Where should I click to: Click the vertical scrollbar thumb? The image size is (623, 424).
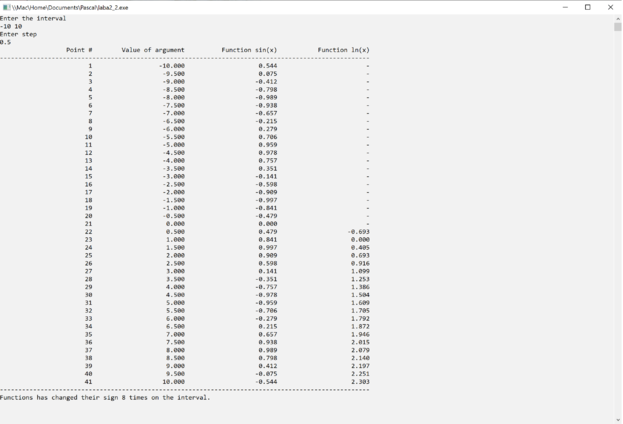click(617, 27)
